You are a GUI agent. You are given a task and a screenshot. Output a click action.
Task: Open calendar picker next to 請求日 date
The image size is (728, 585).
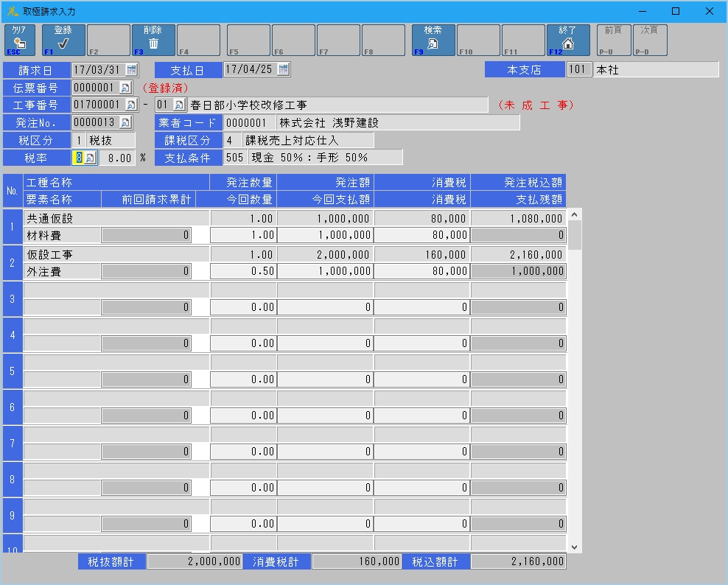[131, 70]
